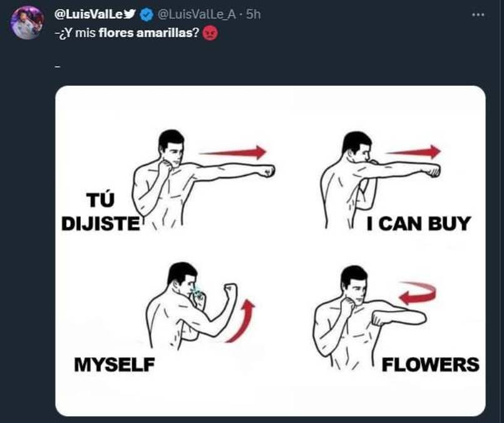The image size is (504, 423).
Task: Click the boxer throwing an uppercut
Action: [x=188, y=306]
